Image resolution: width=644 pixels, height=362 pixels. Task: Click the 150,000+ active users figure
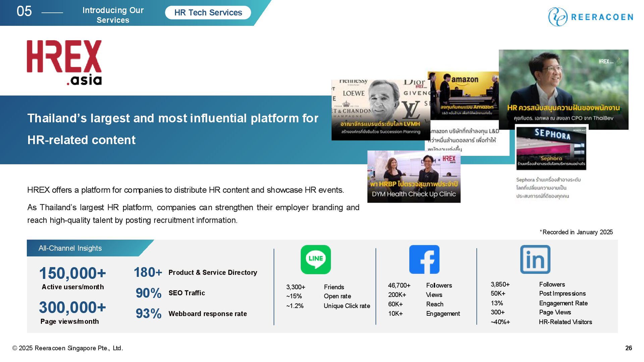(72, 273)
